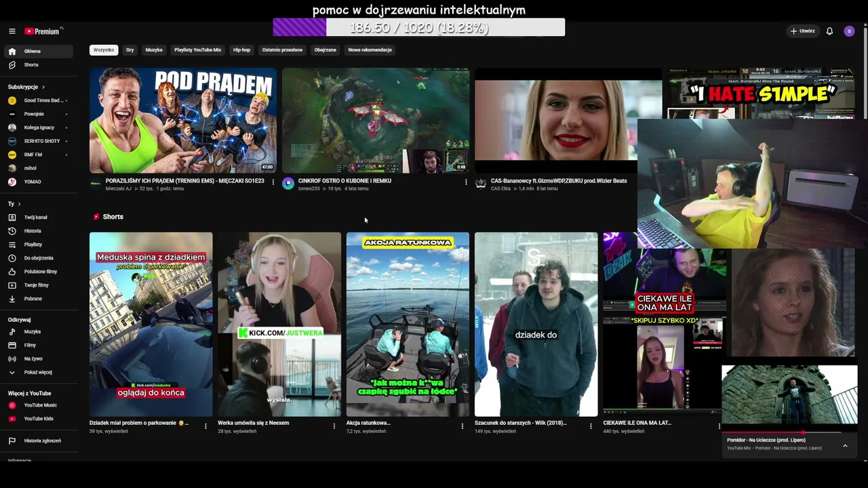Expand Pokaż więcej in Odkrywaj
This screenshot has width=868, height=488.
(x=39, y=373)
